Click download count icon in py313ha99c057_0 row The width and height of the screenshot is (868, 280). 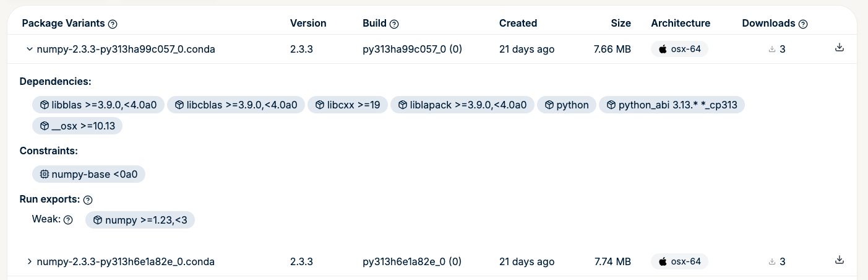click(772, 49)
